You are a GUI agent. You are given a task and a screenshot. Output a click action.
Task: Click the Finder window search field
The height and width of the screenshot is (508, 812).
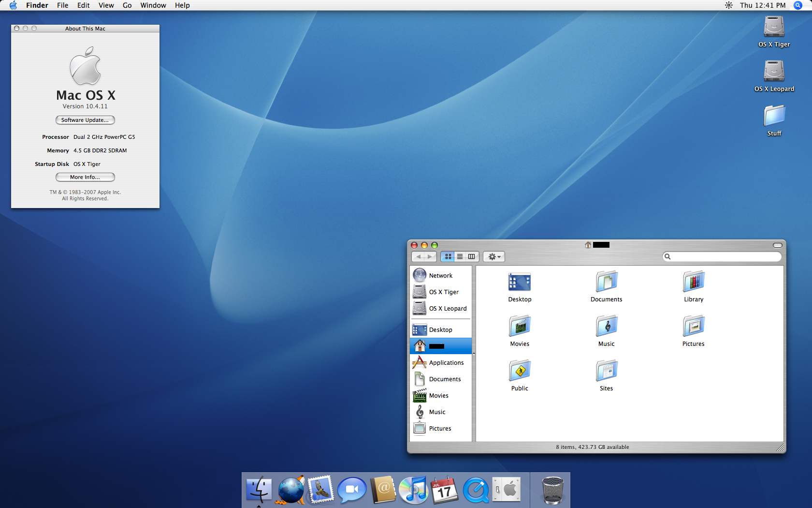click(725, 256)
